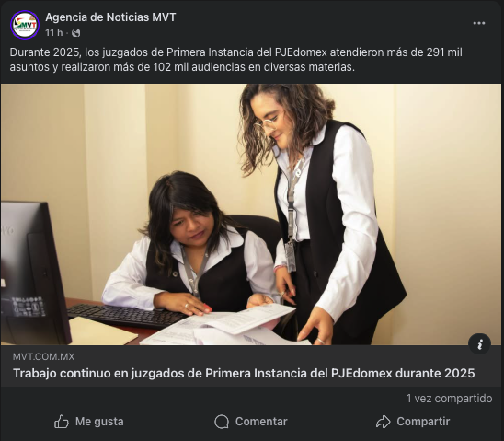
Task: Click the globe public audience icon
Action: (75, 33)
